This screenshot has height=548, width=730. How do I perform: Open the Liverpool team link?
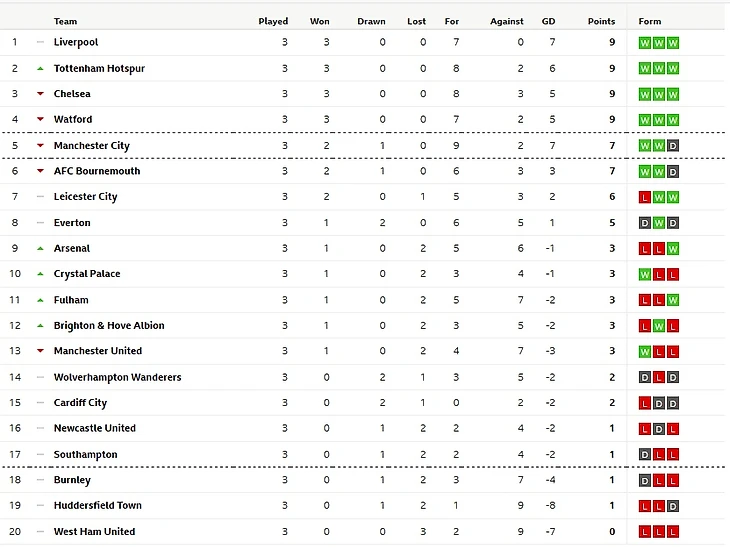pos(76,42)
